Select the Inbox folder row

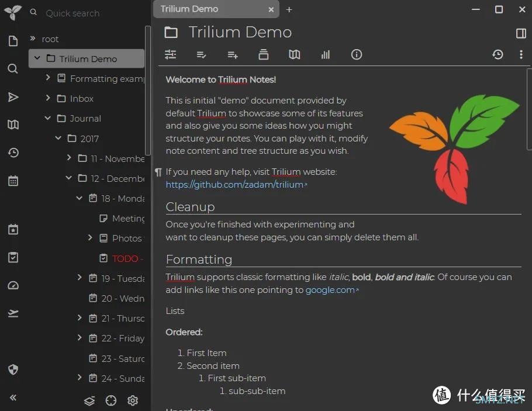coord(87,98)
